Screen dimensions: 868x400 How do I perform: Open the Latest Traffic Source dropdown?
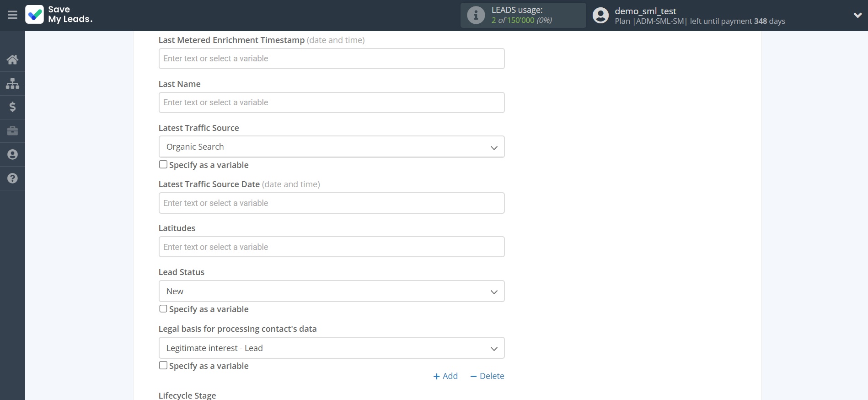tap(331, 147)
